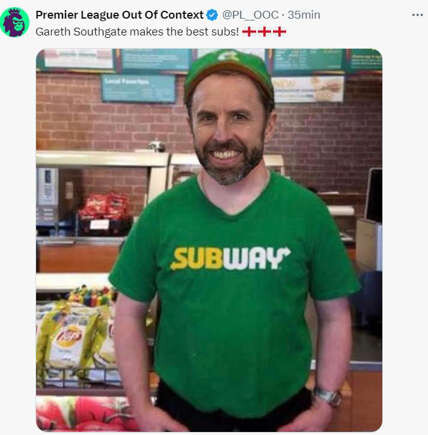Click the dark monitor screen at right edge
Viewport: 428px width, 435px height.
click(374, 195)
